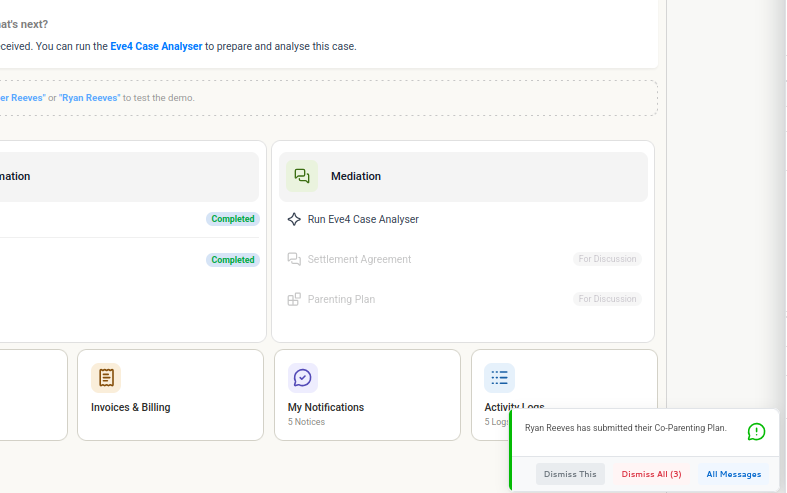This screenshot has width=787, height=493.
Task: Click the Parenting Plan grid icon
Action: tap(294, 299)
